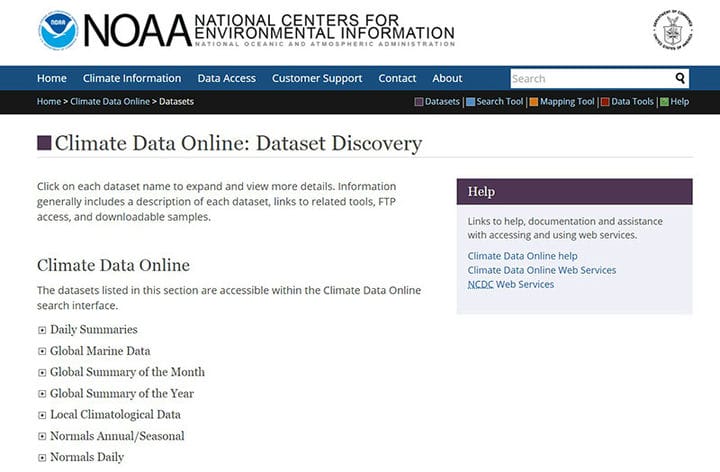
Task: Click the blue Search Tool square icon
Action: coord(471,102)
